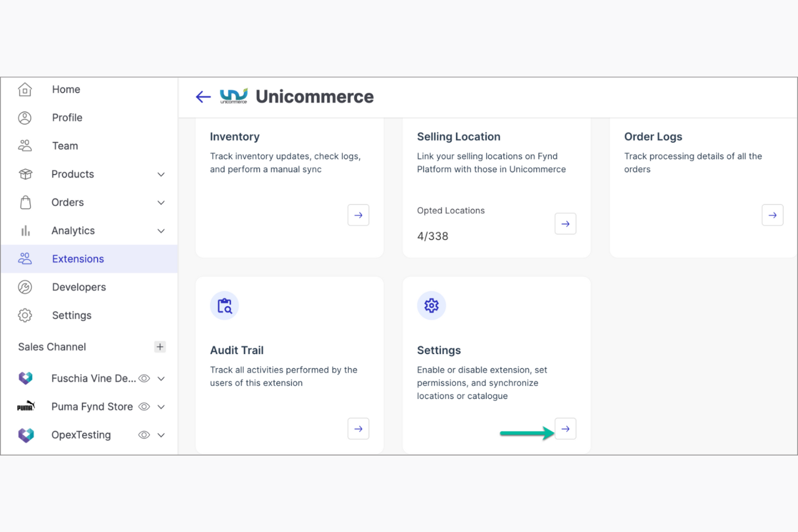The width and height of the screenshot is (798, 532).
Task: Click the Team people icon
Action: pyautogui.click(x=25, y=146)
